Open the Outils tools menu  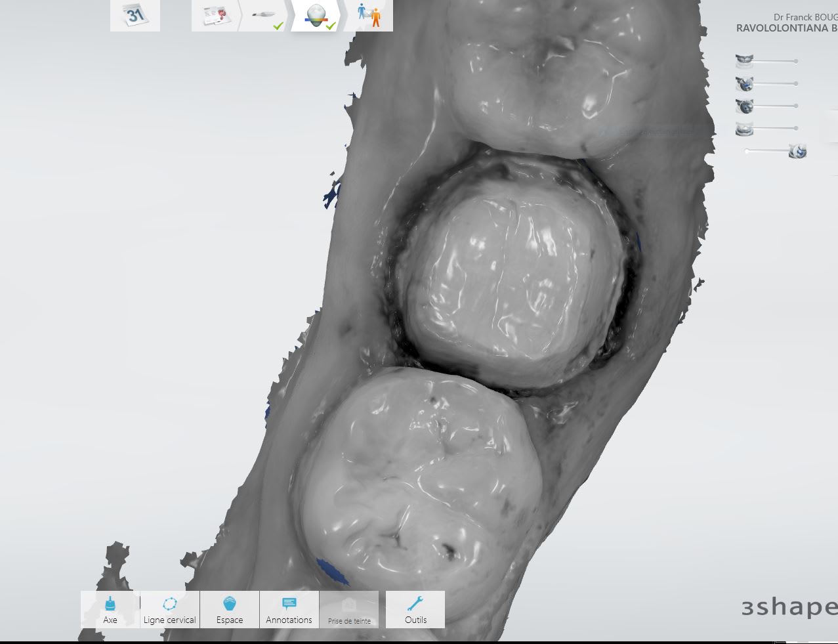click(x=415, y=609)
